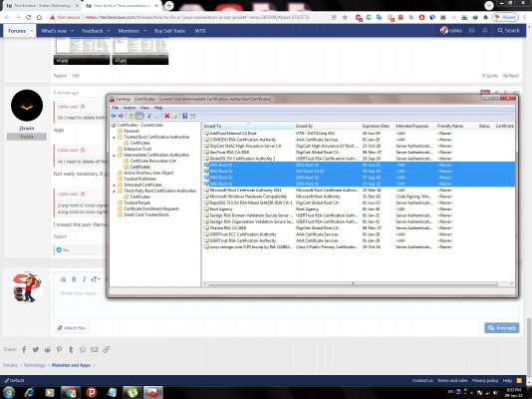Click the Buy Sell Trade nav link
Screen dimensions: 532x399
169,31
